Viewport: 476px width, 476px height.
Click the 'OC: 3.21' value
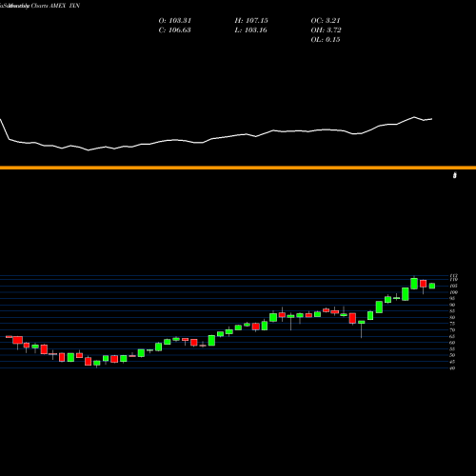pos(326,21)
